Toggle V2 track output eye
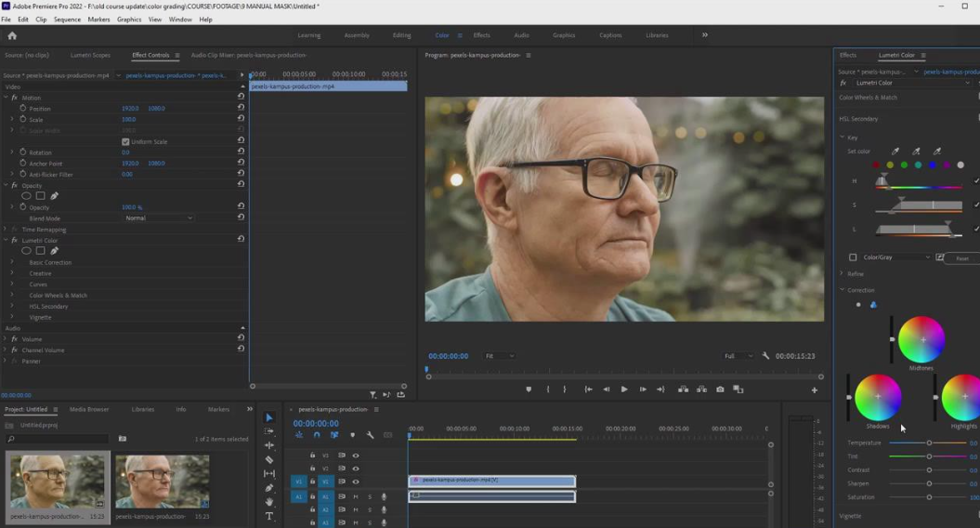 [356, 469]
